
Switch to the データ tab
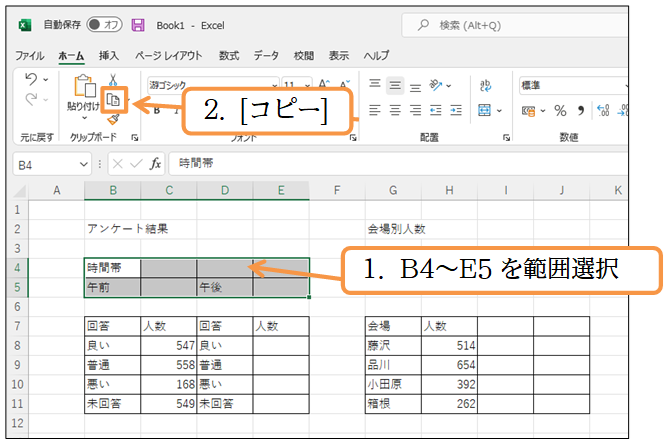(x=266, y=56)
